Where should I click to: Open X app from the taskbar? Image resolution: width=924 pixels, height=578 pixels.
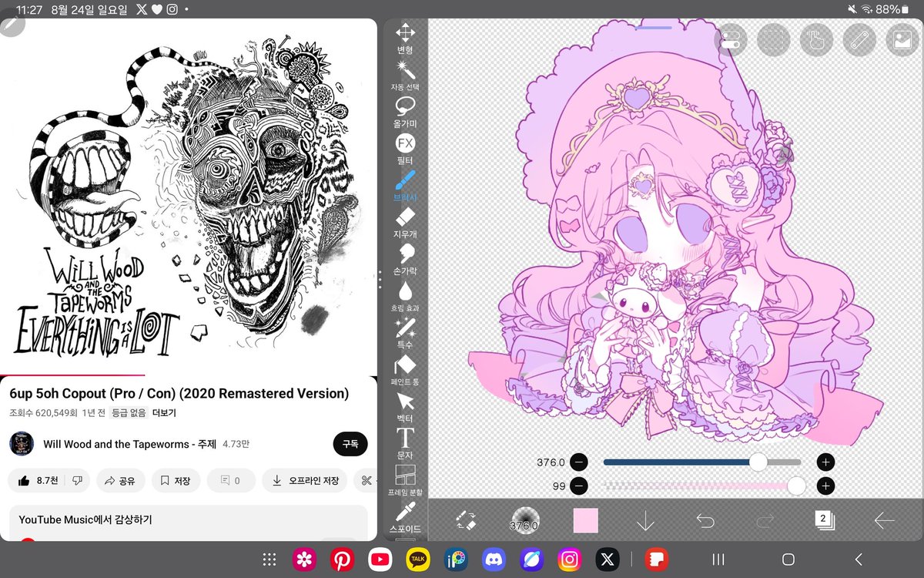tap(607, 560)
